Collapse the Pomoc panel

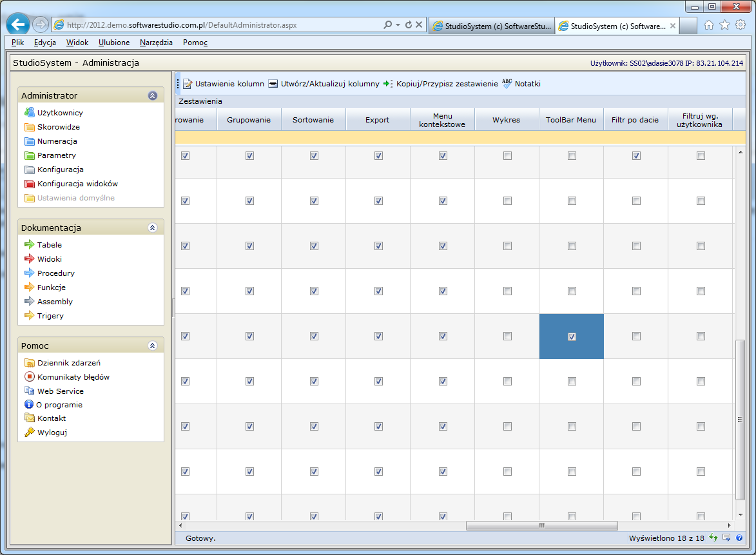coord(153,346)
